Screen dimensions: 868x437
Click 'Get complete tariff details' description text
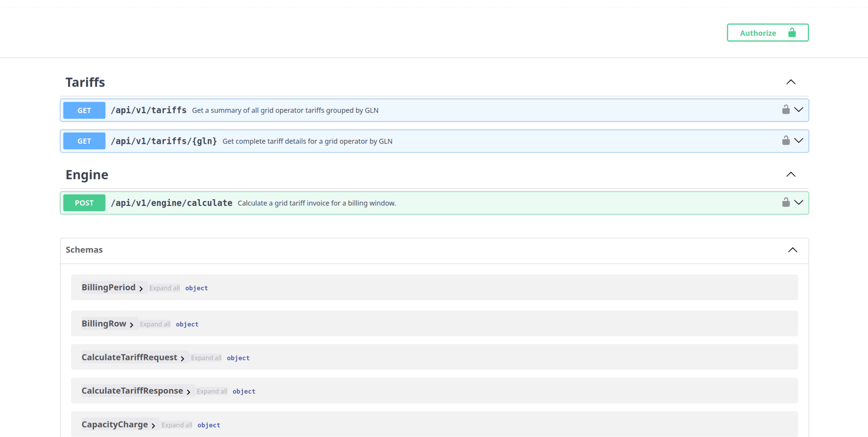(x=307, y=141)
